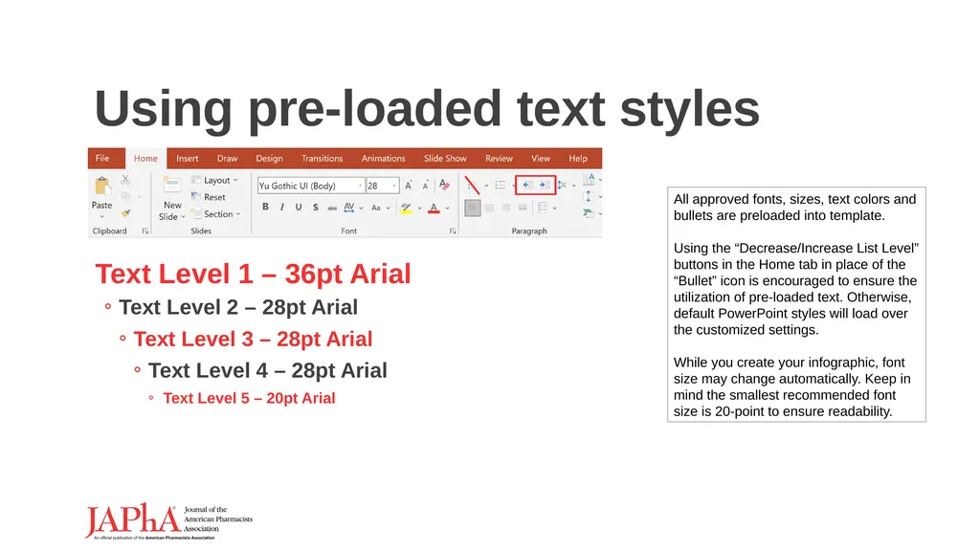Viewport: 980px width, 551px height.
Task: Open the Line Spacing dropdown arrow
Action: pos(574,186)
